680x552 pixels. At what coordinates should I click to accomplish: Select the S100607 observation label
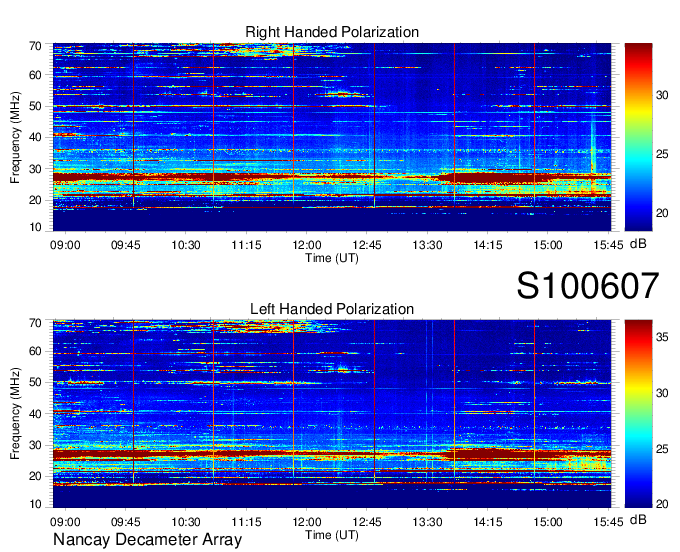pos(588,286)
